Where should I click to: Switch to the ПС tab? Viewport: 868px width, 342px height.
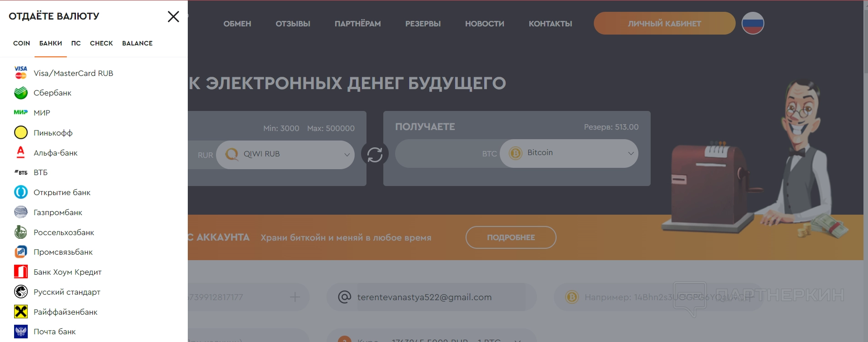[x=76, y=43]
